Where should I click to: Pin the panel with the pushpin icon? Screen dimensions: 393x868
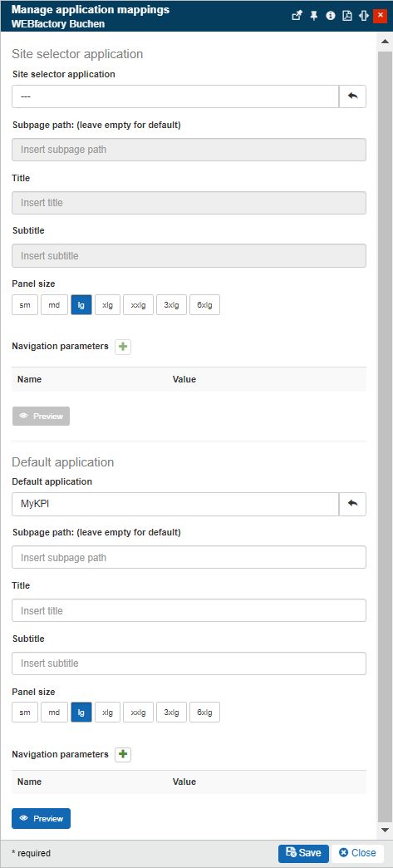coord(314,16)
